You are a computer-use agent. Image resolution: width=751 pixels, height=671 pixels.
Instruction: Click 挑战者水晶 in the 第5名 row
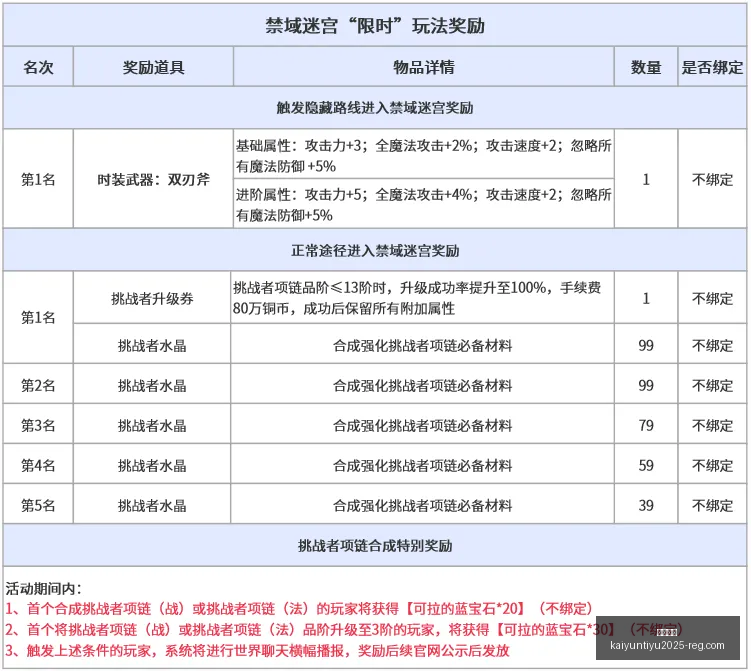152,505
